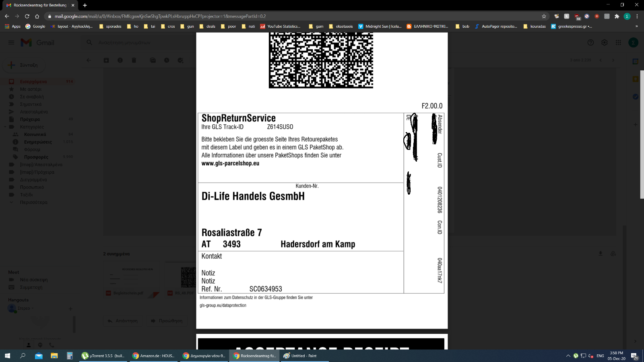
Task: Report spam with the exclamation icon
Action: pyautogui.click(x=120, y=60)
